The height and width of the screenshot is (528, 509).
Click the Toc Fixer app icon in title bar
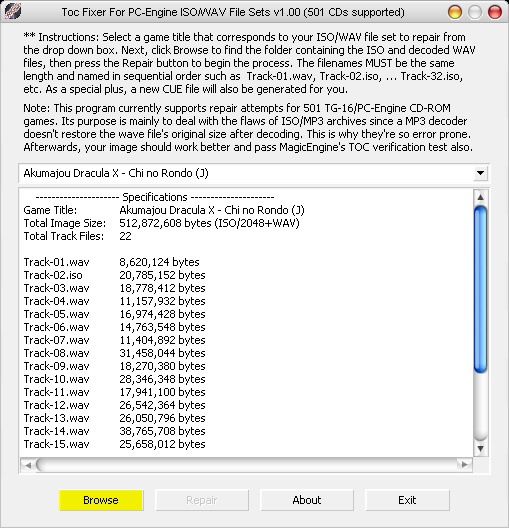point(13,11)
